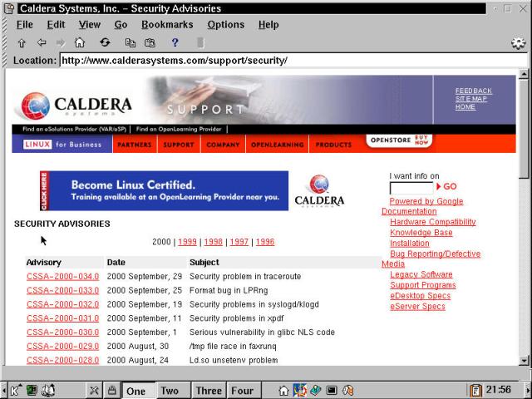Open the Hardware Compatibility link

tap(433, 222)
